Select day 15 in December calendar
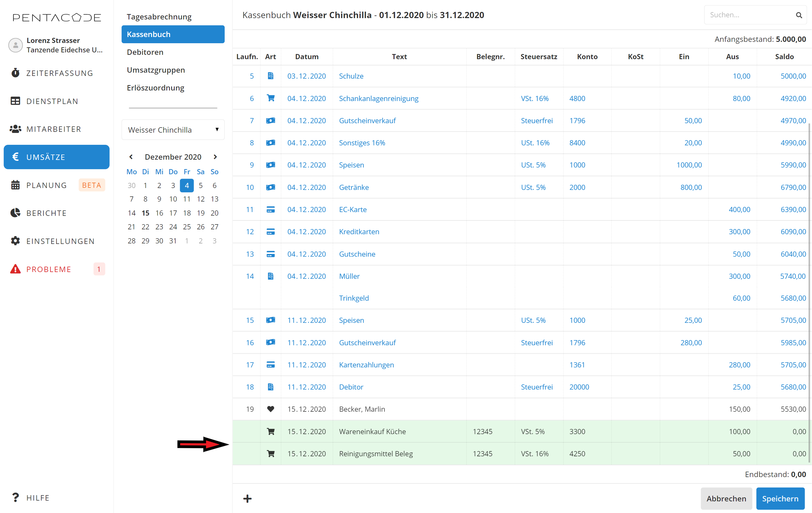The image size is (812, 513). [145, 213]
